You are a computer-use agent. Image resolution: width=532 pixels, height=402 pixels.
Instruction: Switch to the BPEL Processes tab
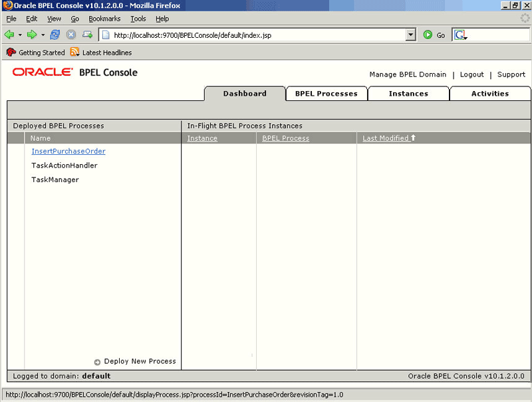327,94
